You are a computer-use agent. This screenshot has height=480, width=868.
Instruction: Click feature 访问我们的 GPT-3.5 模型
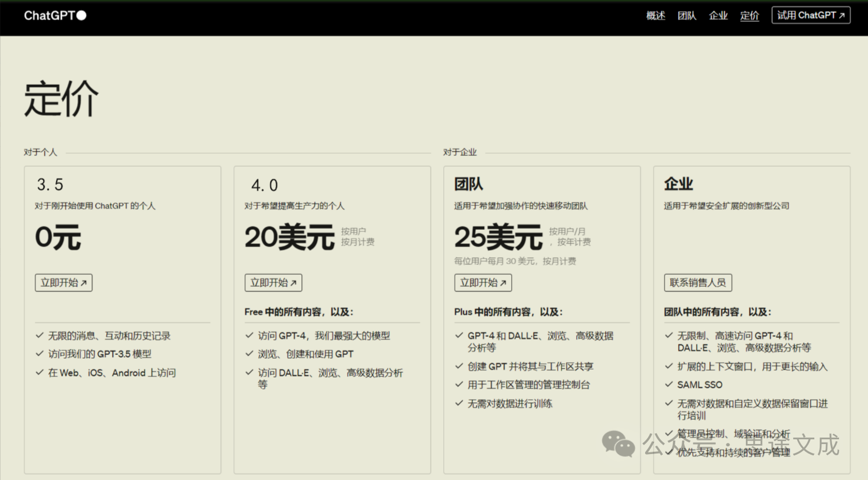(x=100, y=354)
